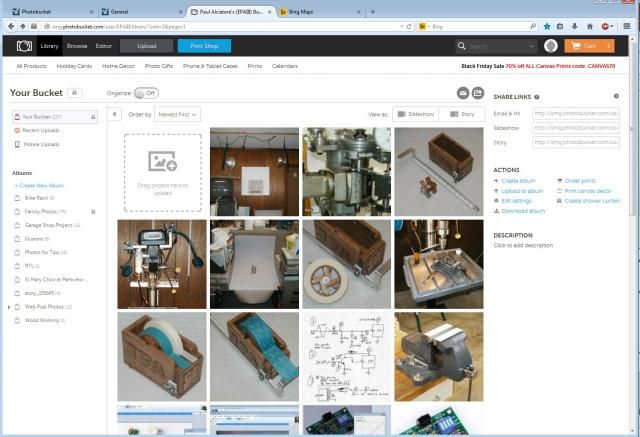
Task: Open a new browser tab
Action: tap(373, 12)
